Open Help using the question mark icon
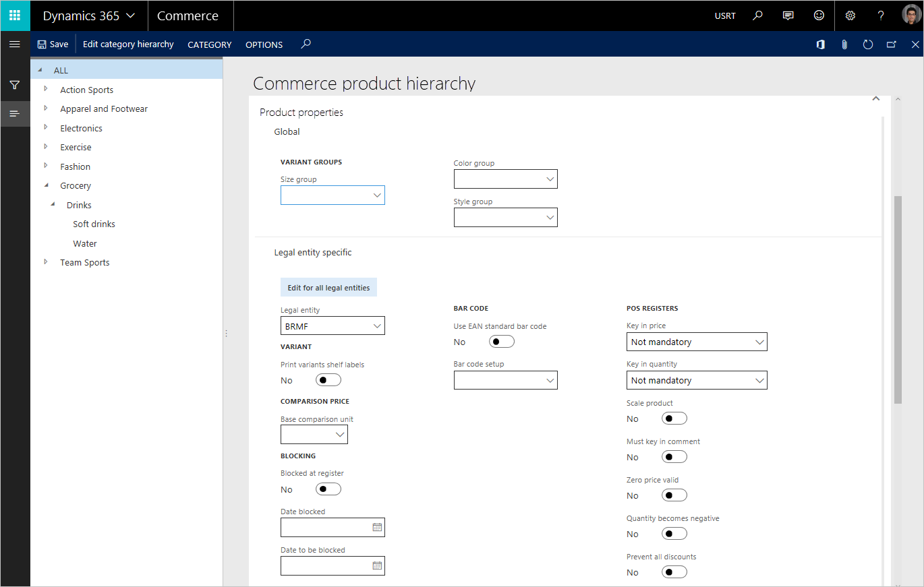The image size is (924, 587). pos(881,15)
